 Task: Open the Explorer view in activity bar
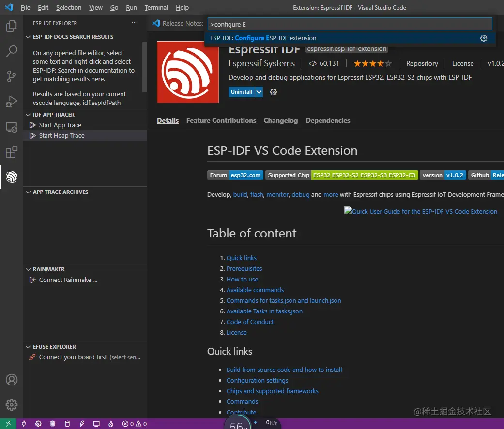point(12,26)
